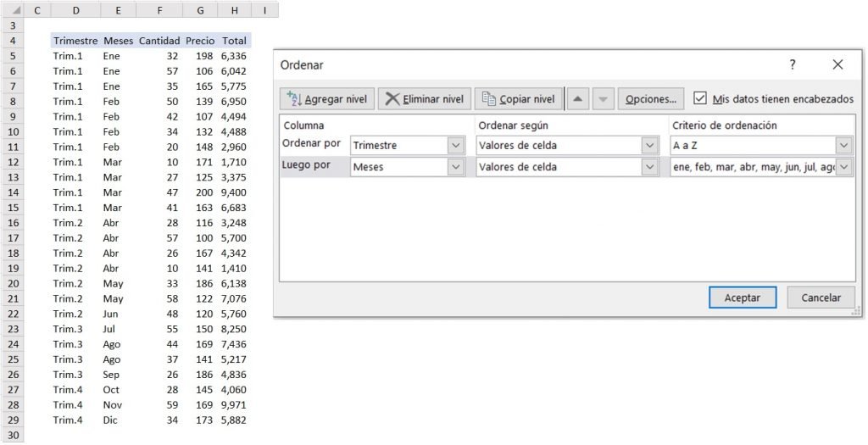This screenshot has height=445, width=868.
Task: Select the Ordenar por sort level row
Action: click(567, 146)
